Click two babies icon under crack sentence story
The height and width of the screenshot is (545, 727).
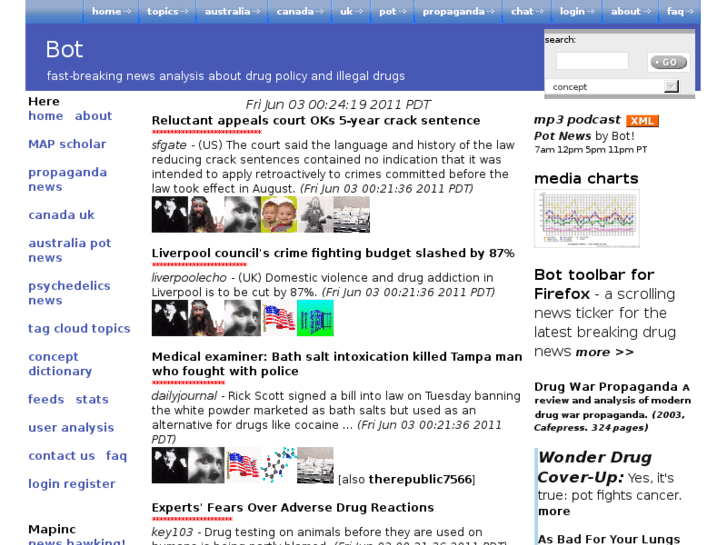279,214
